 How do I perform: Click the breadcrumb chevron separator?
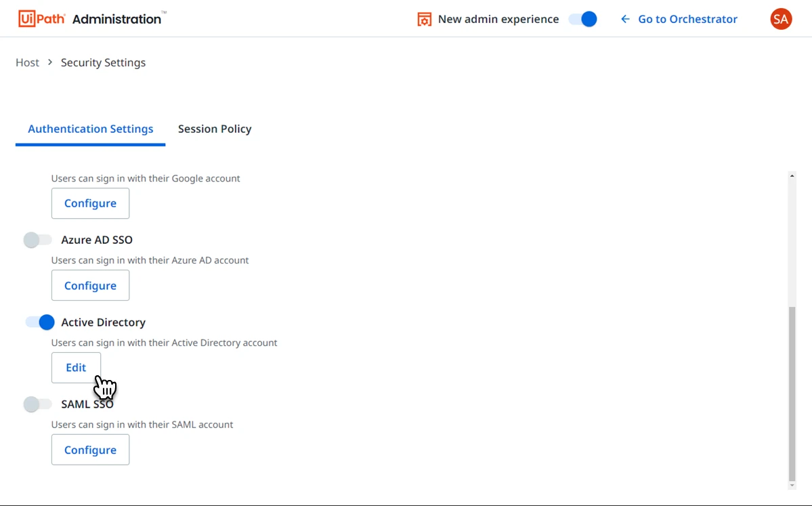pos(50,62)
